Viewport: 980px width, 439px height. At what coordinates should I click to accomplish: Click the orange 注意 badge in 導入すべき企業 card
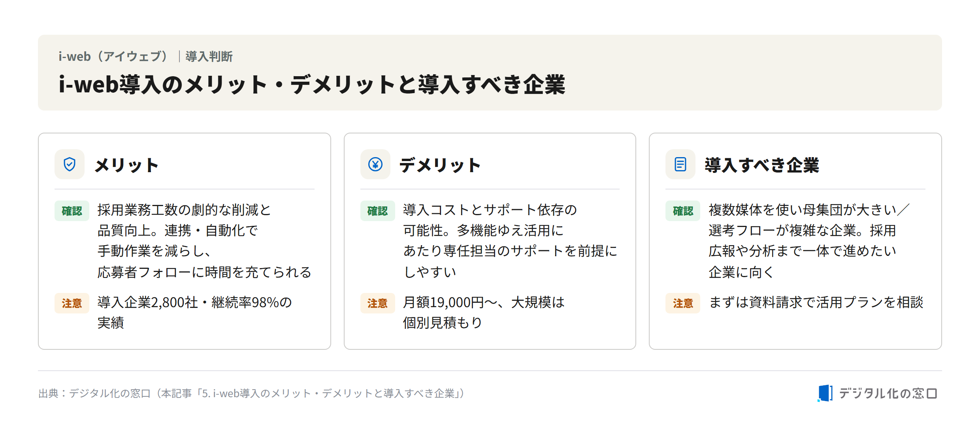tap(683, 303)
